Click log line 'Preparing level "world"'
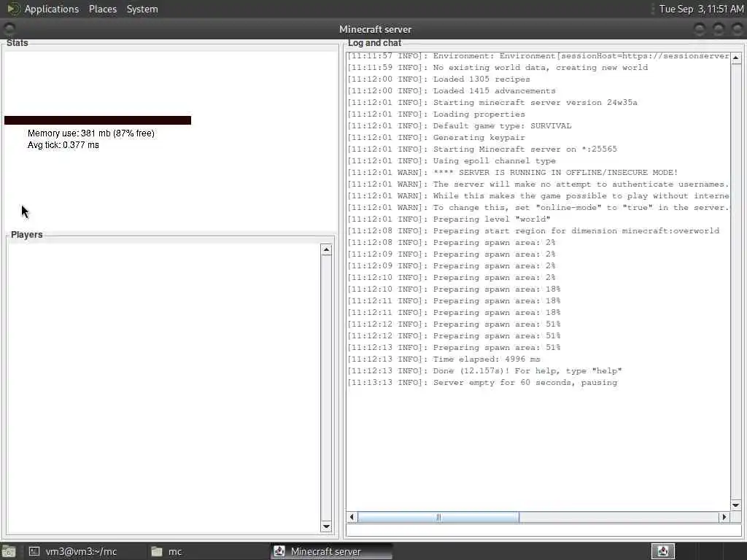The image size is (747, 560). point(491,219)
